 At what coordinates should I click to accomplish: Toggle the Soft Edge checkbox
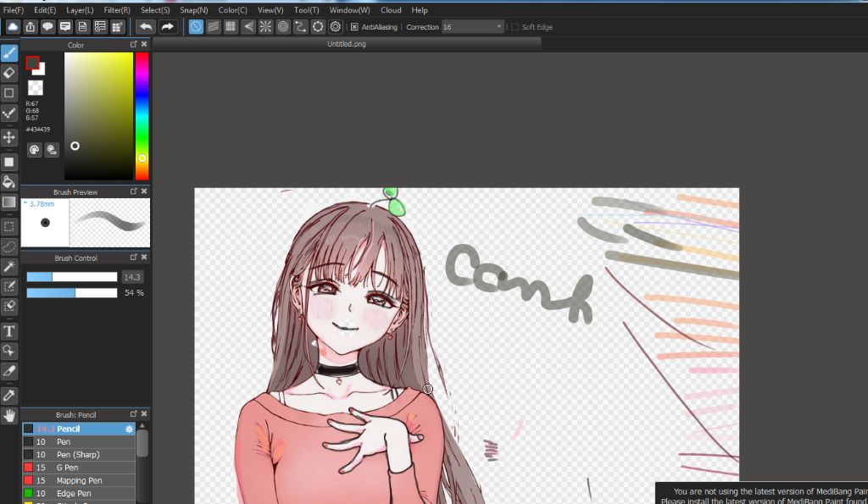coord(515,26)
